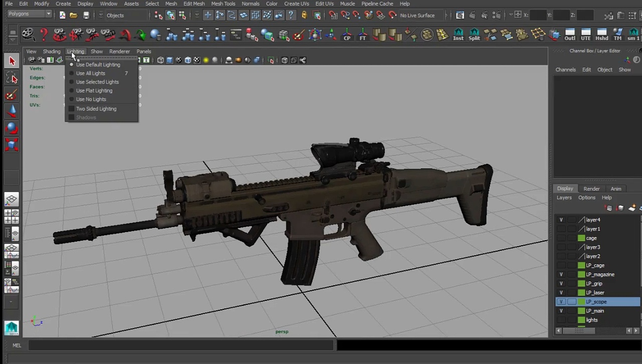Click the Hypershade icon in the top-right toolbar
This screenshot has width=642, height=364.
(601, 35)
